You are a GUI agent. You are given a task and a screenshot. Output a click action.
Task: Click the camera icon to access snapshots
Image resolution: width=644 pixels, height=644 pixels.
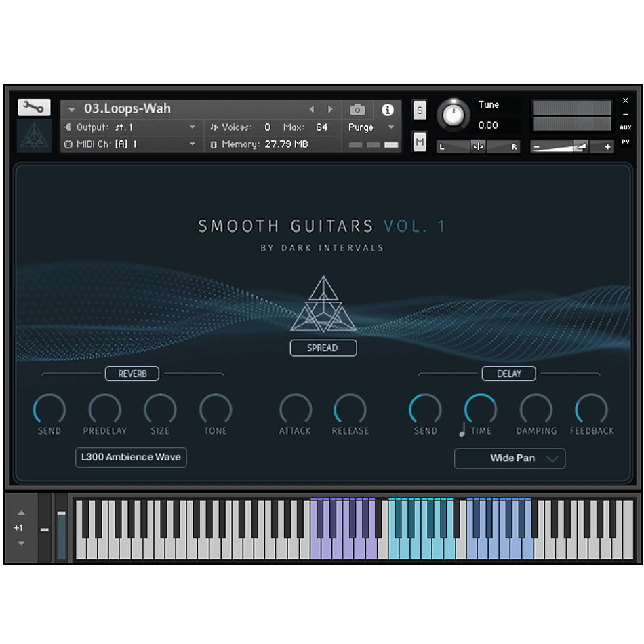pos(357,108)
